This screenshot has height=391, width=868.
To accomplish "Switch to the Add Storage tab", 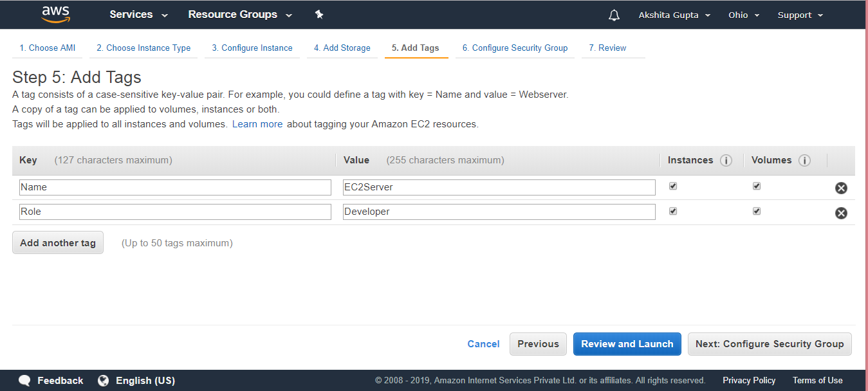I will [342, 48].
